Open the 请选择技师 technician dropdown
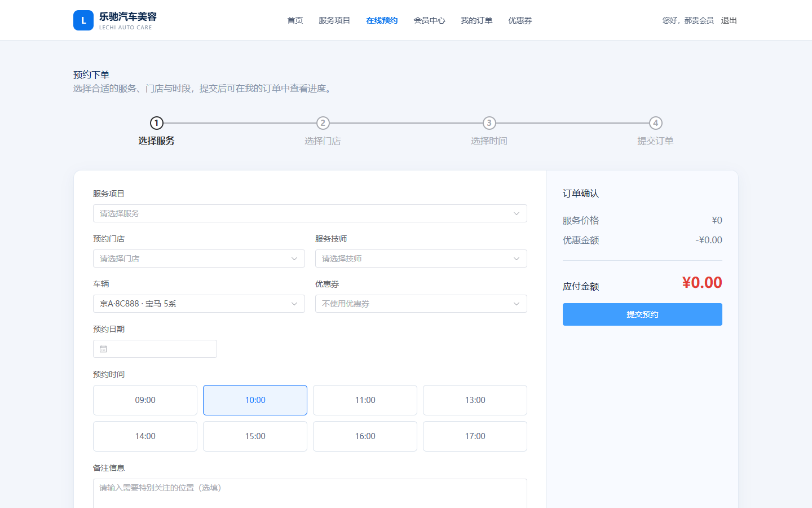The height and width of the screenshot is (508, 812). [x=421, y=259]
